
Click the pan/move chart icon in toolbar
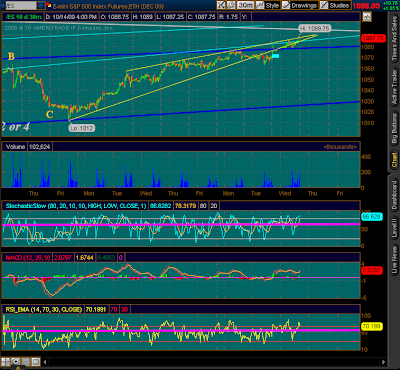(221, 5)
